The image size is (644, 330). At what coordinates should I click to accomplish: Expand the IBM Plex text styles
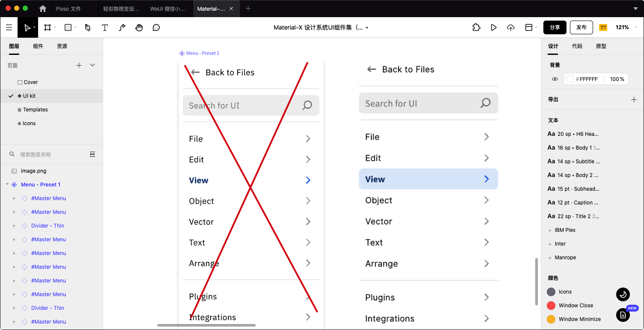(550, 230)
